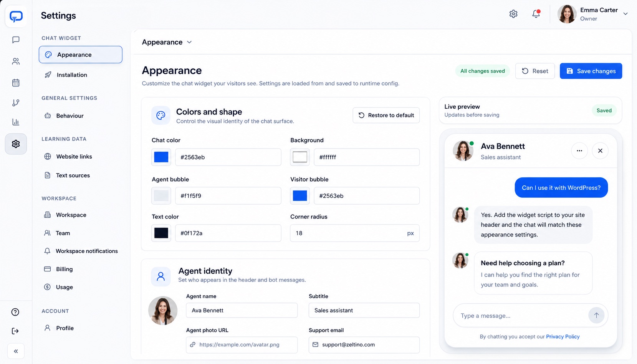Screen dimensions: 637x364
Task: Open the Emma Carter account menu chevron
Action: 625,14
